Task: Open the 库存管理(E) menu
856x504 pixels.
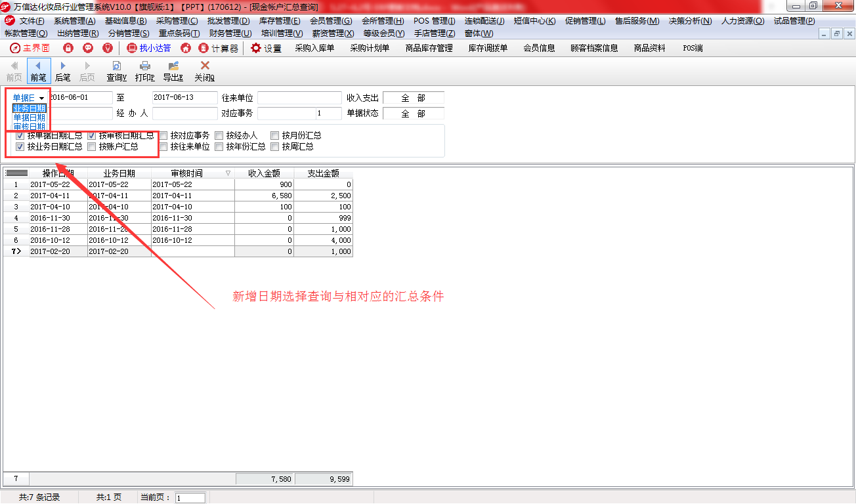Action: pos(280,21)
